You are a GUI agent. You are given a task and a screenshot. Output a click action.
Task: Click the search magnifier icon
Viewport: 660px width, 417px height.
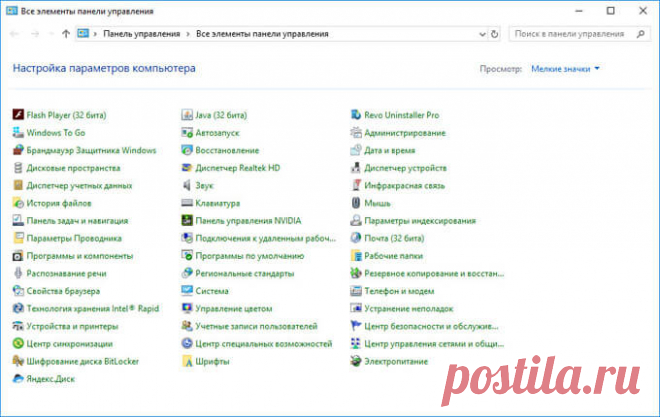(x=641, y=34)
